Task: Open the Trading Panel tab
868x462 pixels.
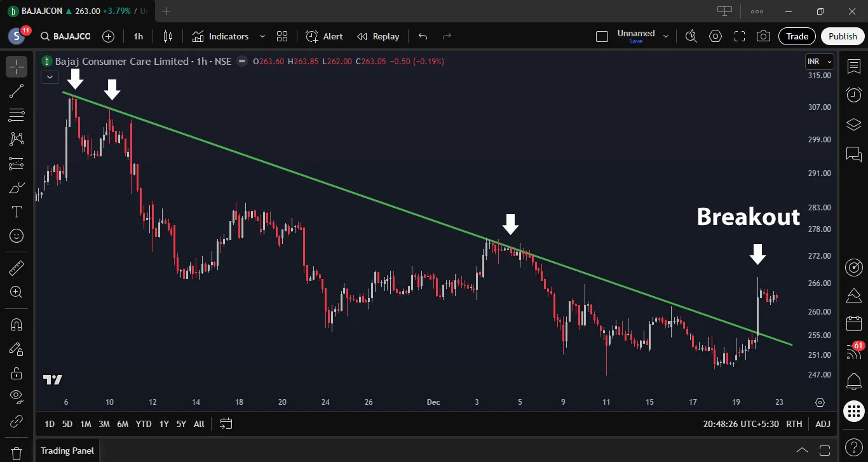Action: pos(67,451)
